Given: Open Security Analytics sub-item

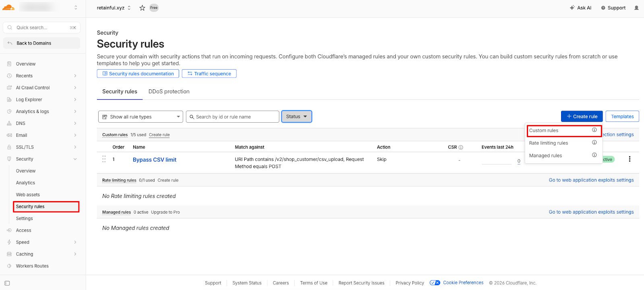Looking at the screenshot, I should click(25, 183).
